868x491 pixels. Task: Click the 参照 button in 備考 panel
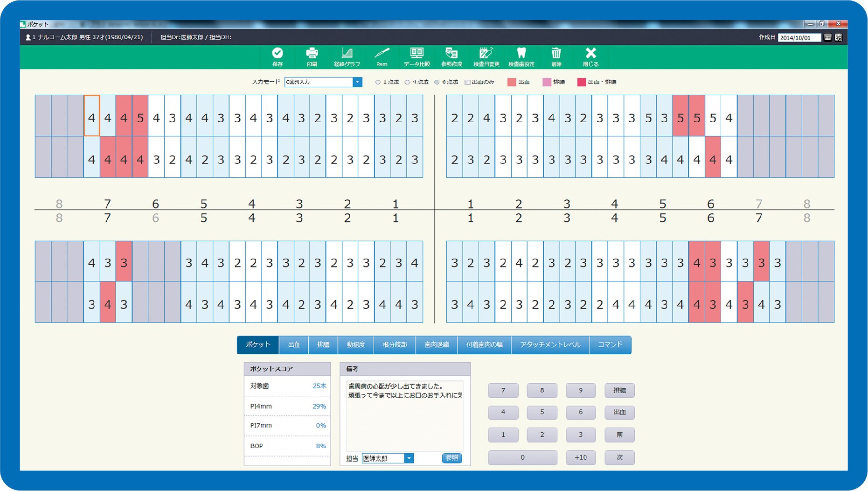coord(451,458)
